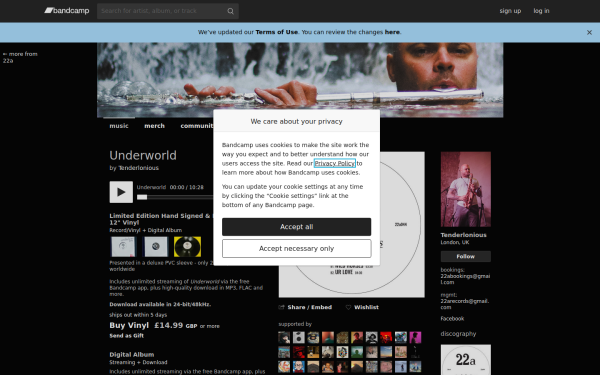
Task: Open the Privacy Policy link
Action: pos(334,163)
